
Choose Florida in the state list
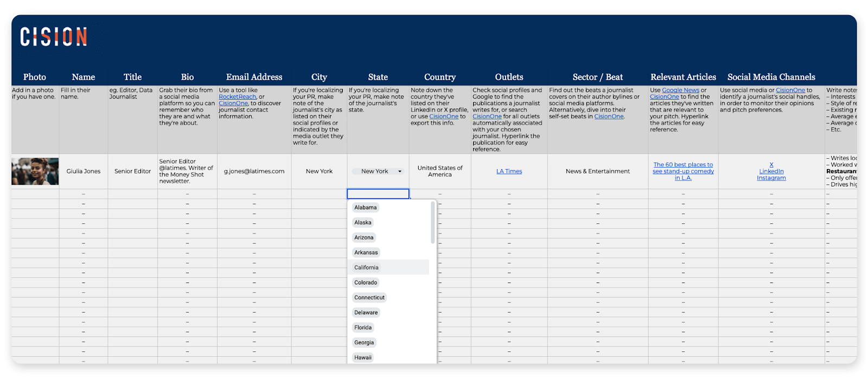click(x=363, y=327)
